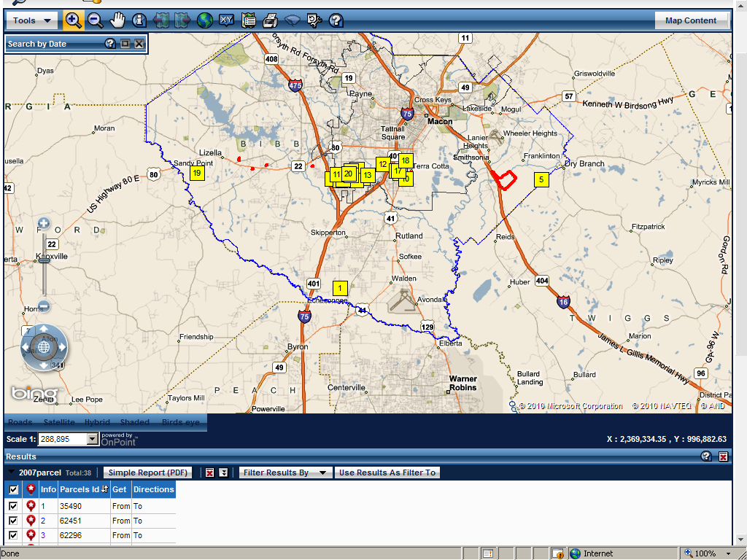The image size is (747, 560).
Task: Open info link 2 in results
Action: pyautogui.click(x=43, y=521)
